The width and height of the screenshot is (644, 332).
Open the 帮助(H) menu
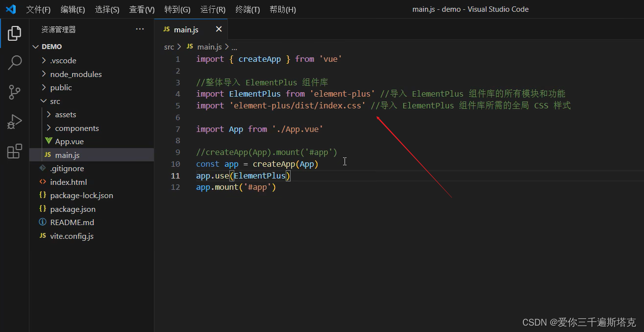283,9
